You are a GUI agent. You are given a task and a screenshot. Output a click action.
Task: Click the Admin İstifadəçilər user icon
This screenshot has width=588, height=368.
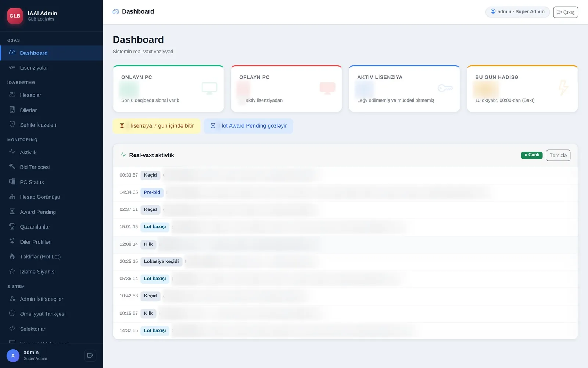point(12,299)
